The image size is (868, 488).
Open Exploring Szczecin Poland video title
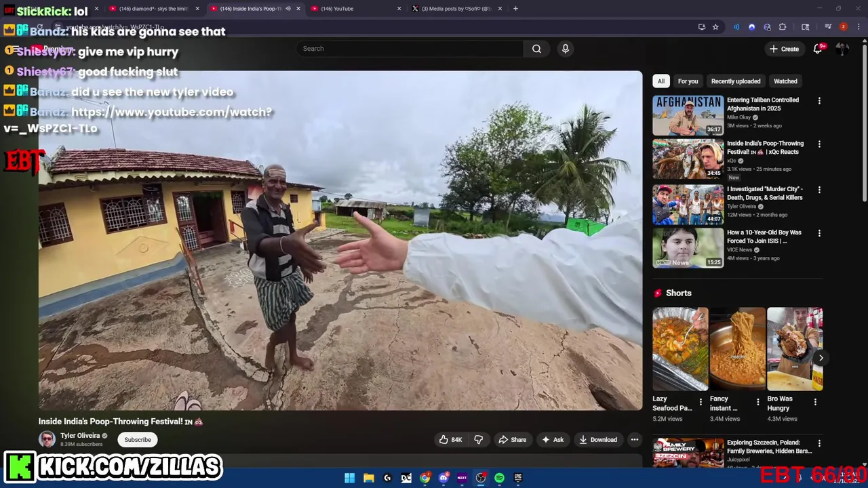[x=769, y=447]
